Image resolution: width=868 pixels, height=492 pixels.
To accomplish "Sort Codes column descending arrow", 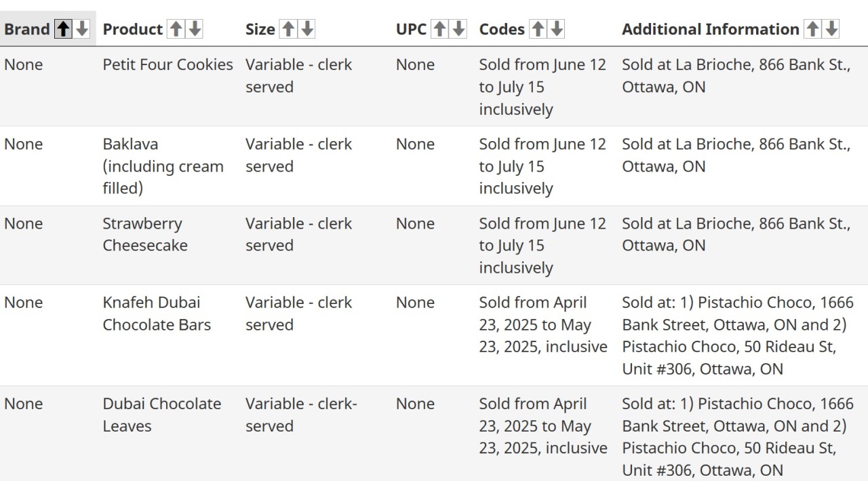I will (557, 29).
